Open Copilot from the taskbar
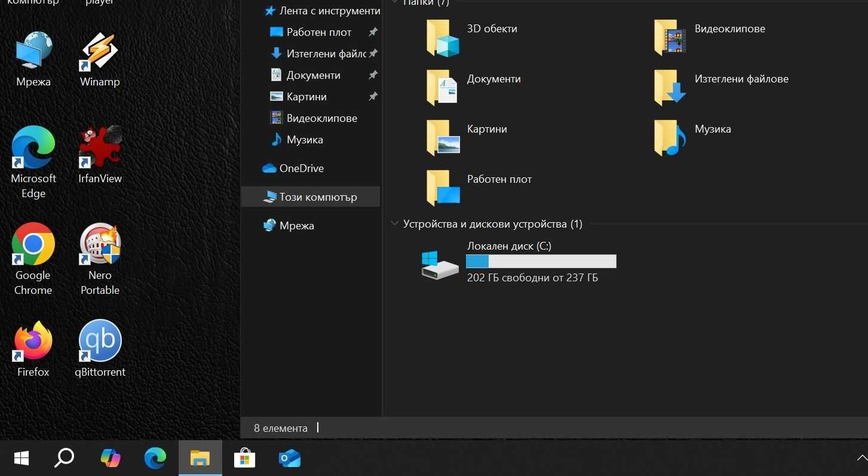The width and height of the screenshot is (868, 476). [x=110, y=458]
